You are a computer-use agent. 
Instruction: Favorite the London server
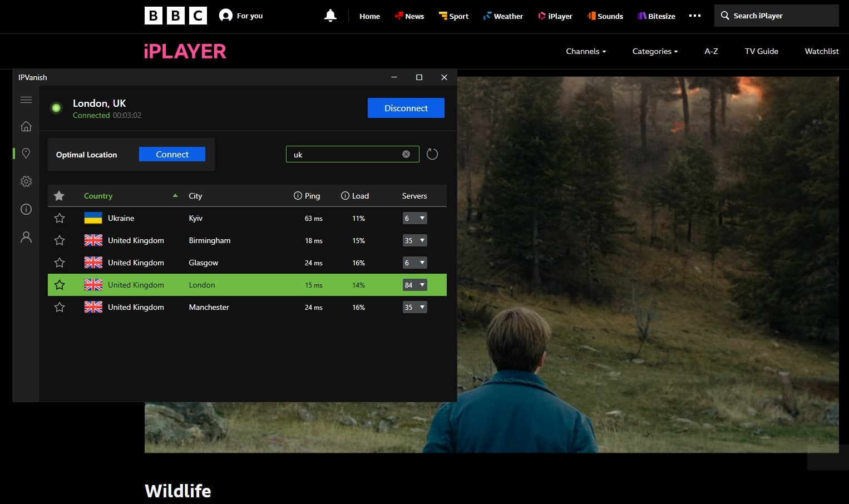pyautogui.click(x=60, y=285)
